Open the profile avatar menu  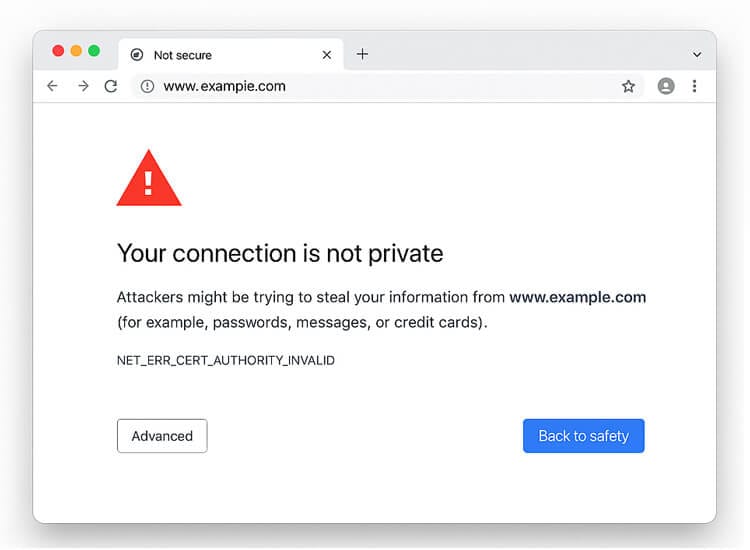tap(666, 86)
